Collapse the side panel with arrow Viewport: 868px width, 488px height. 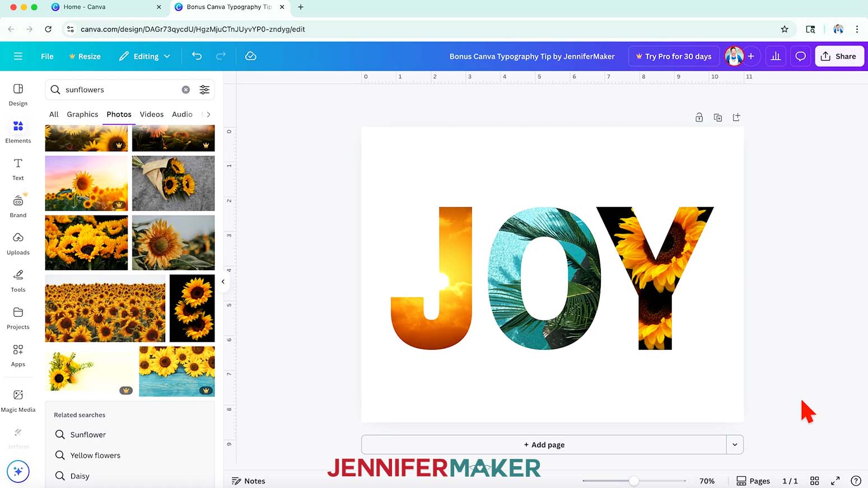tap(223, 281)
